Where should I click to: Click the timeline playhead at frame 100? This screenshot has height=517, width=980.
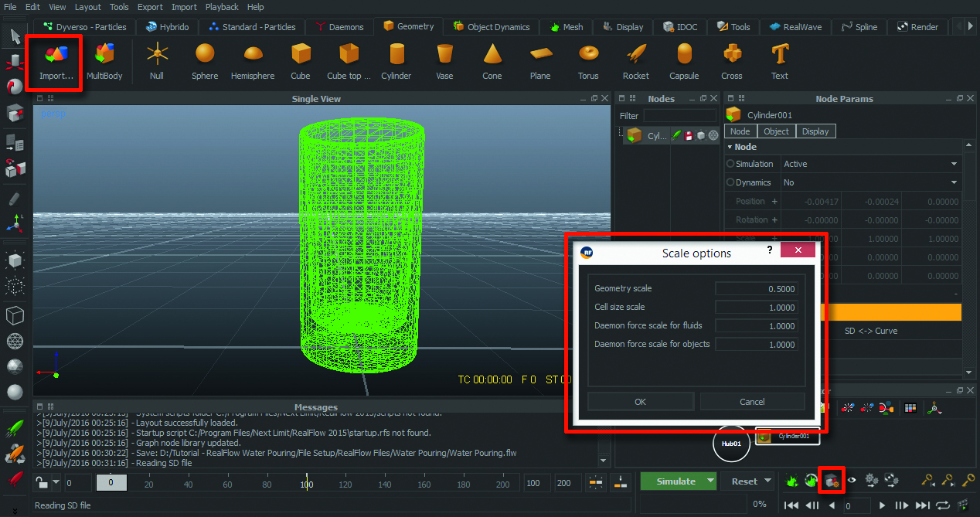(x=307, y=483)
